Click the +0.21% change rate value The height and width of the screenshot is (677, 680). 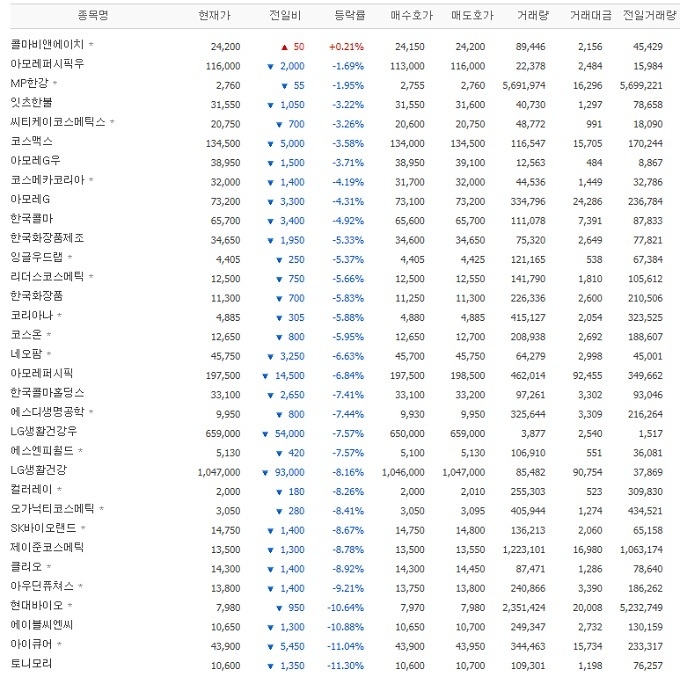tap(347, 46)
